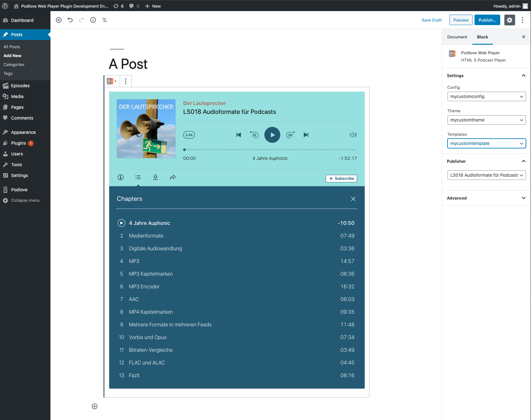Open Episodes menu in sidebar

tap(25, 86)
